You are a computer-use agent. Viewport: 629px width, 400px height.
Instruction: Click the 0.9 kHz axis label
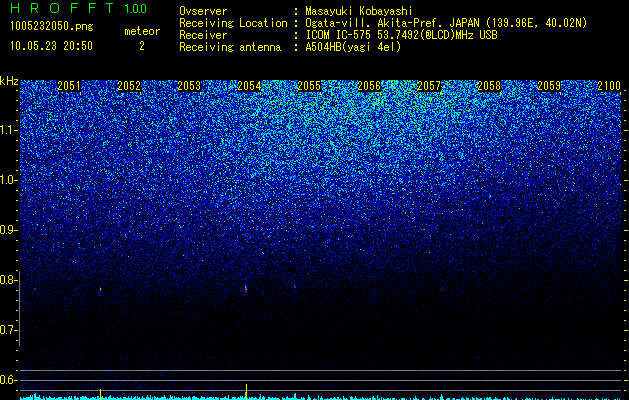[x=9, y=230]
